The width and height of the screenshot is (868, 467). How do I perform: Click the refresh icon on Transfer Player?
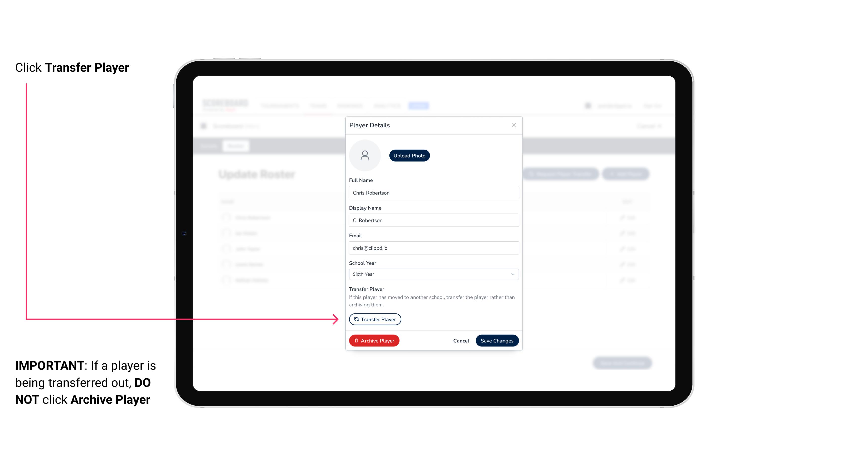click(x=355, y=319)
